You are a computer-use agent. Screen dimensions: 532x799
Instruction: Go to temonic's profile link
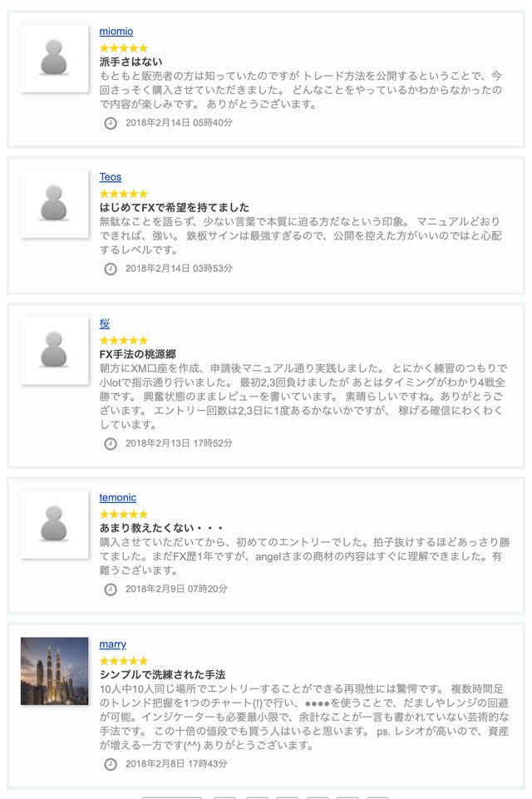pyautogui.click(x=118, y=498)
